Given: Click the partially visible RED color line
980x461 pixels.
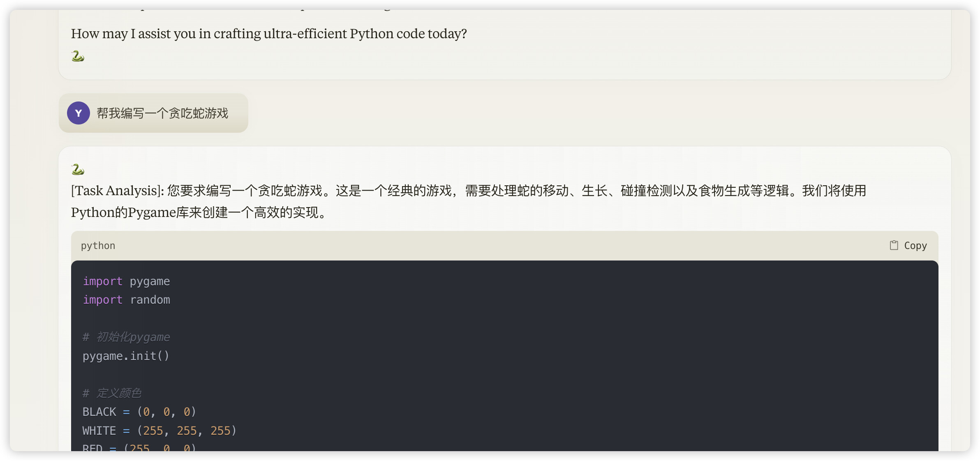Looking at the screenshot, I should [139, 447].
